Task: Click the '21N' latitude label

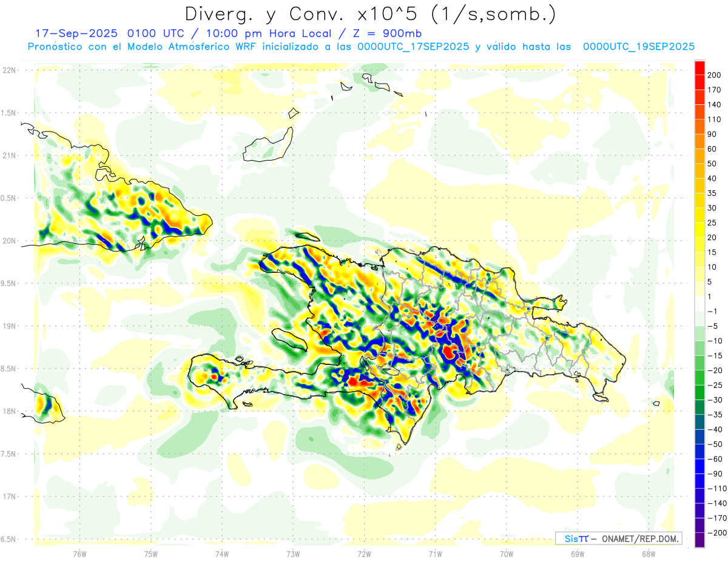Action: coord(9,155)
